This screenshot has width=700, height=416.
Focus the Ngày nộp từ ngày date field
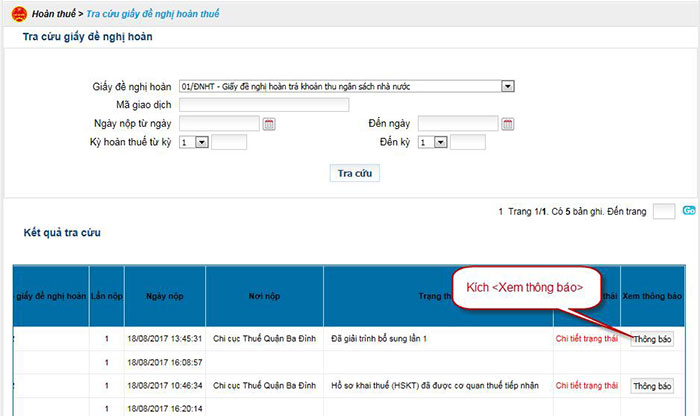click(x=219, y=124)
